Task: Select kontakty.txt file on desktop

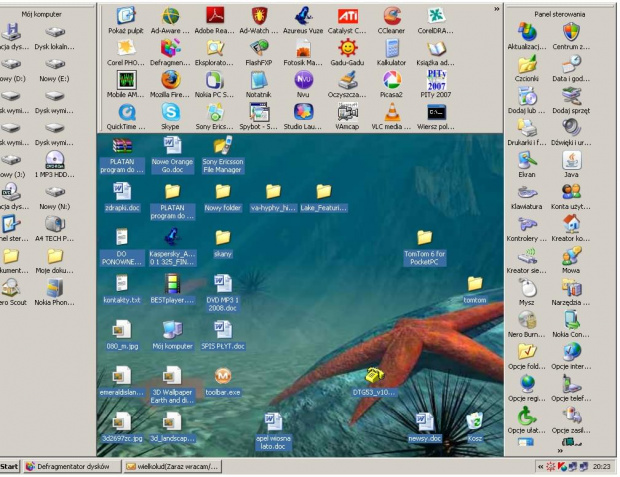Action: 122,290
